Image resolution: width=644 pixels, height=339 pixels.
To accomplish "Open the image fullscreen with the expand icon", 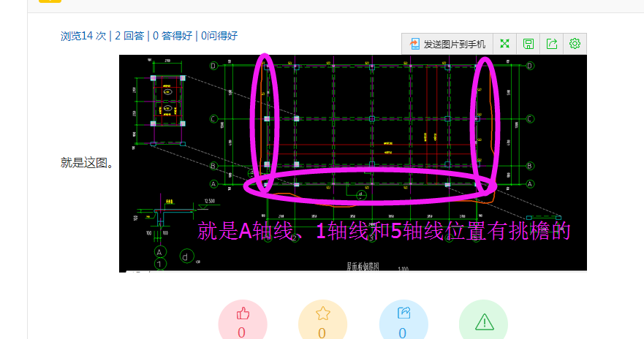I will [x=505, y=44].
